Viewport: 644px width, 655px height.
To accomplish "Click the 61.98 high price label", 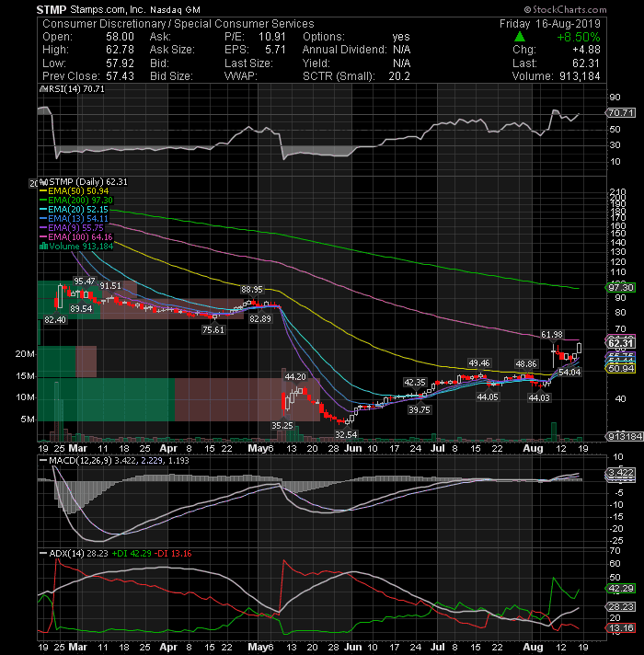I will [x=552, y=334].
